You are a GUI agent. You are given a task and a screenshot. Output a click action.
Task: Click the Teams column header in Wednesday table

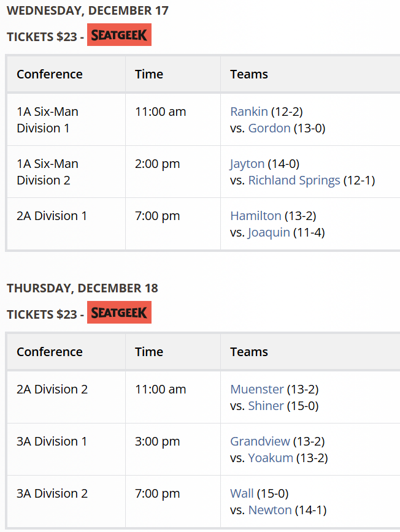pyautogui.click(x=249, y=74)
